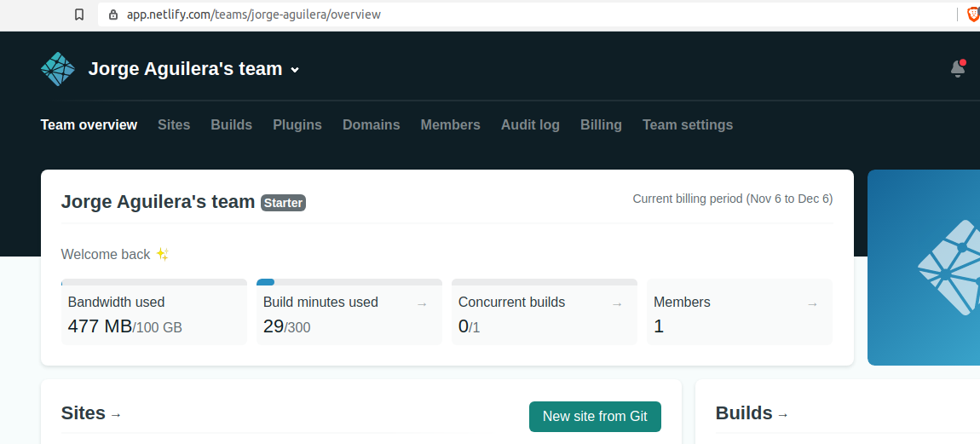The height and width of the screenshot is (444, 980).
Task: Click the blue Netlify promo banner
Action: (924, 268)
